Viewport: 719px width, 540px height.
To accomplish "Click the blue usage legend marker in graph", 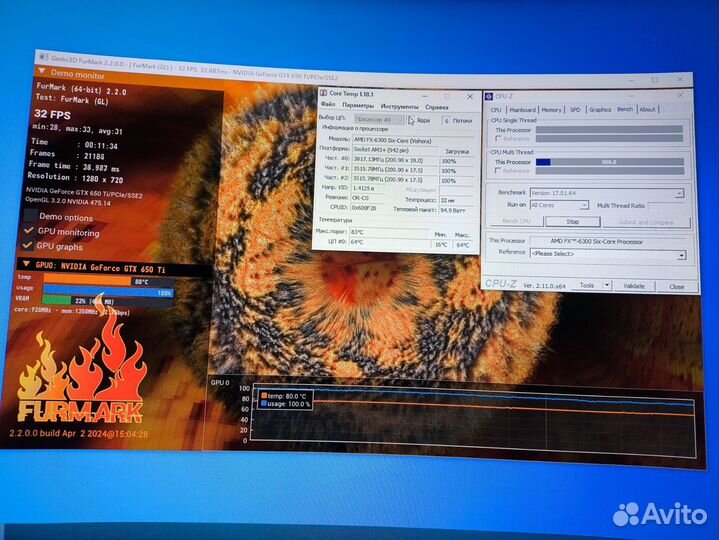I will [263, 403].
